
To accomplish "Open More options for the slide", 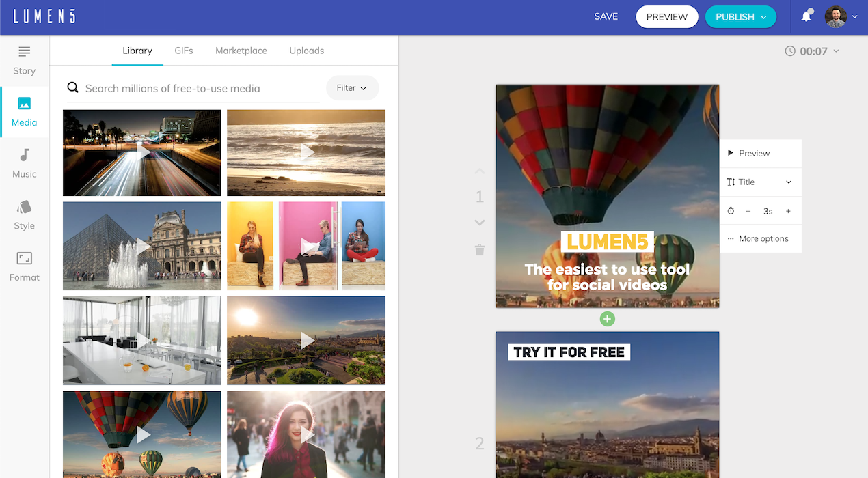I will coord(760,239).
